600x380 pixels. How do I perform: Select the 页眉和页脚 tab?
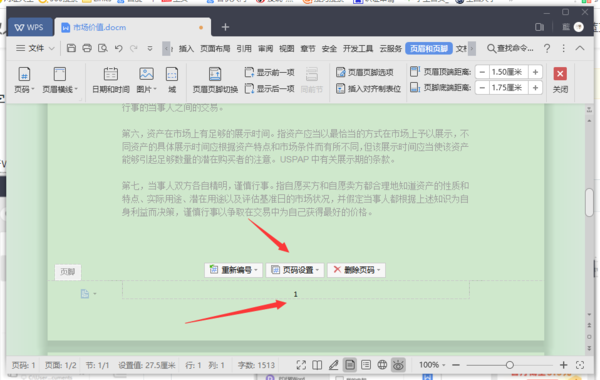click(429, 49)
